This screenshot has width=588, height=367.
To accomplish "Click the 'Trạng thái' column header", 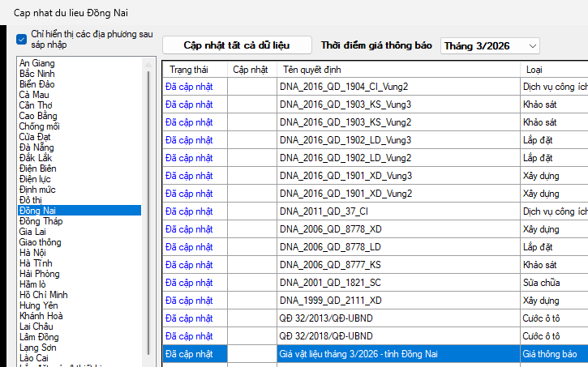I will (188, 70).
